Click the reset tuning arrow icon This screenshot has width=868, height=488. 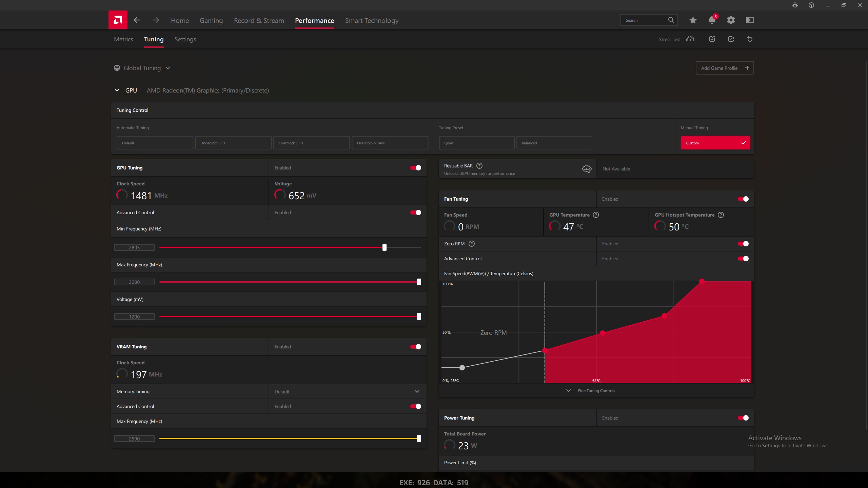(x=750, y=39)
